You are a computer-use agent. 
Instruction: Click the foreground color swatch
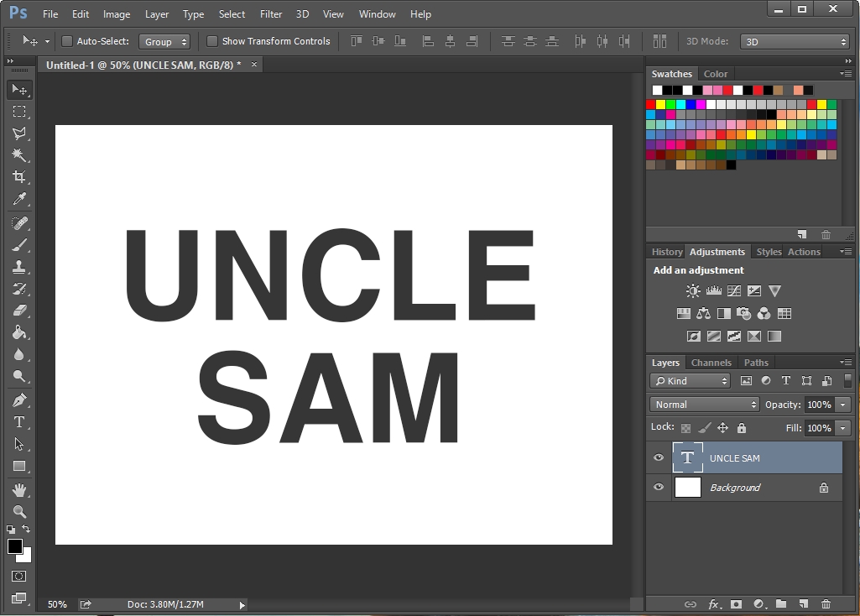coord(15,546)
